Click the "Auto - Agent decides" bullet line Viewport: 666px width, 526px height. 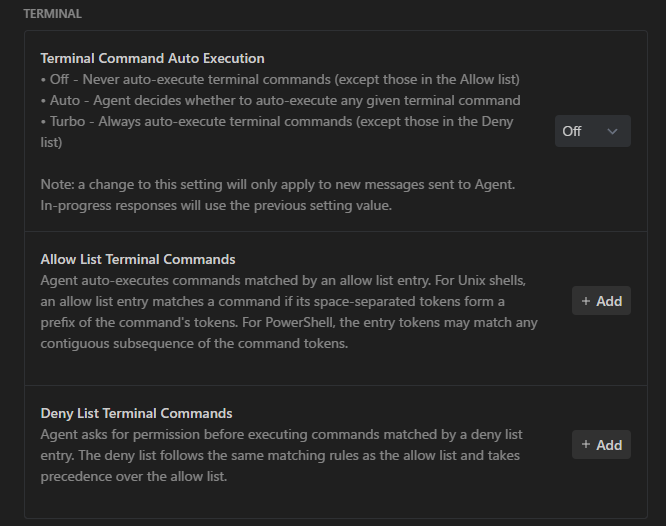(x=280, y=100)
